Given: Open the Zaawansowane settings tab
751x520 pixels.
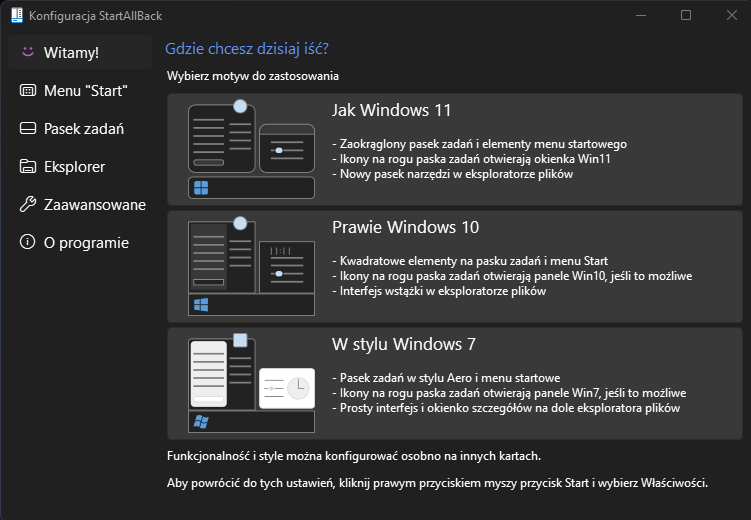Looking at the screenshot, I should coord(80,204).
